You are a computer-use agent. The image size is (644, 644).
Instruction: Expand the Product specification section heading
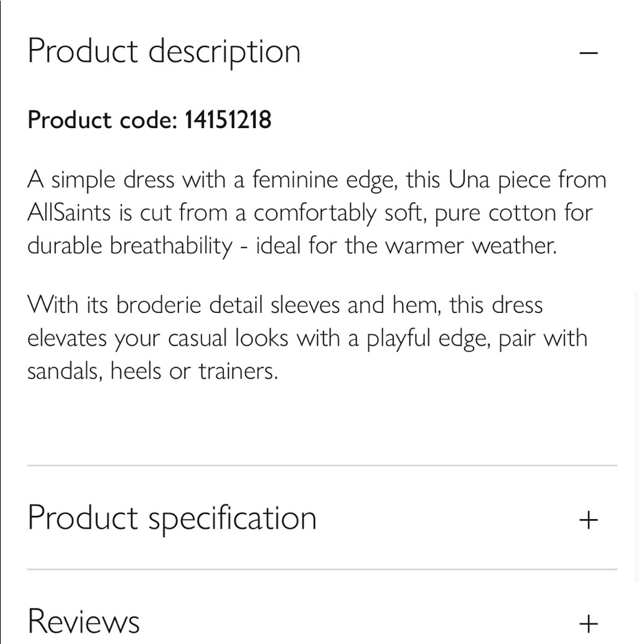point(172,519)
